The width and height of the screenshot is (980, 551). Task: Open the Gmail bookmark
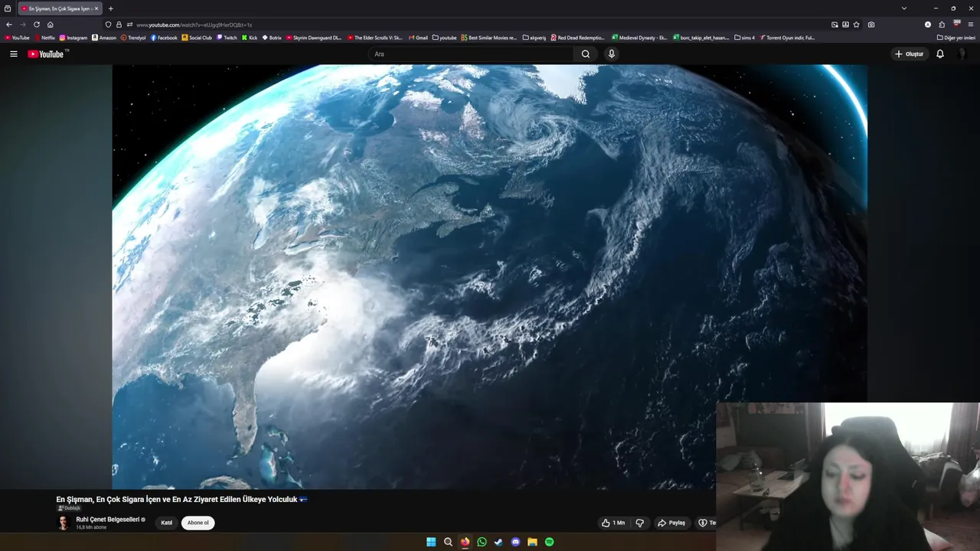pos(419,37)
